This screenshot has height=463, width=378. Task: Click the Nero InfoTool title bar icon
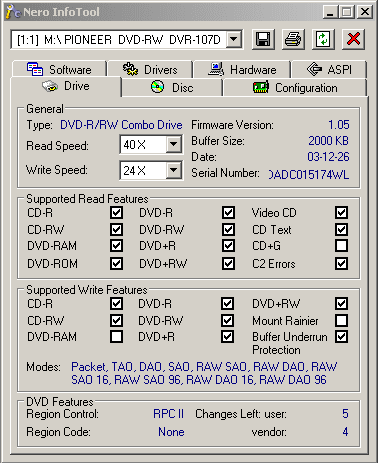point(13,12)
